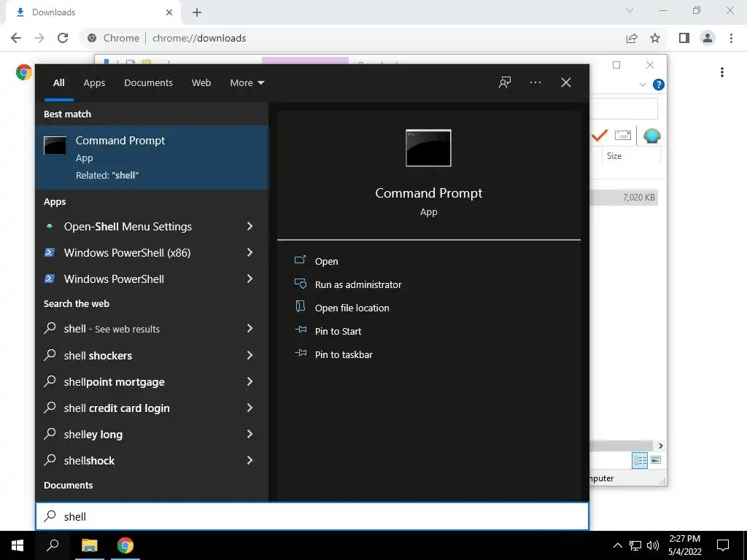
Task: Click the Windows Start button
Action: coord(18,545)
